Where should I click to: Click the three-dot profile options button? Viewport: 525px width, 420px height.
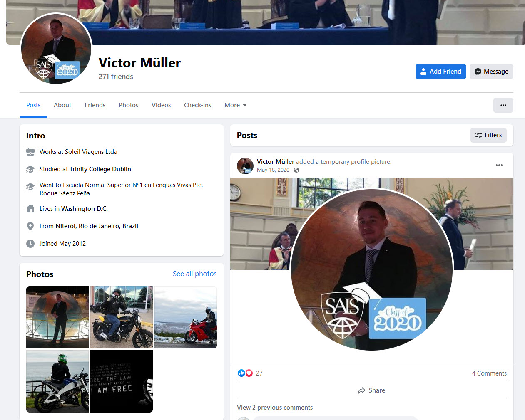[503, 105]
